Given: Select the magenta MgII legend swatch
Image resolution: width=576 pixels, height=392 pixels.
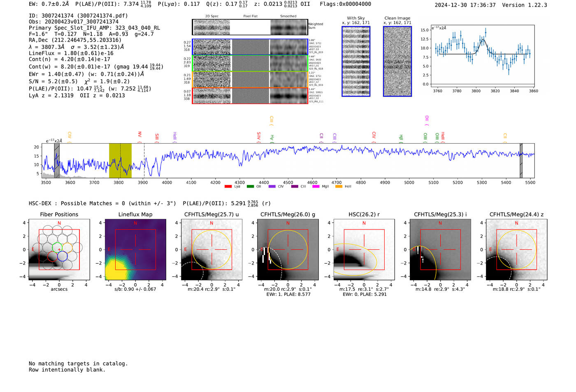Looking at the screenshot, I should 316,187.
